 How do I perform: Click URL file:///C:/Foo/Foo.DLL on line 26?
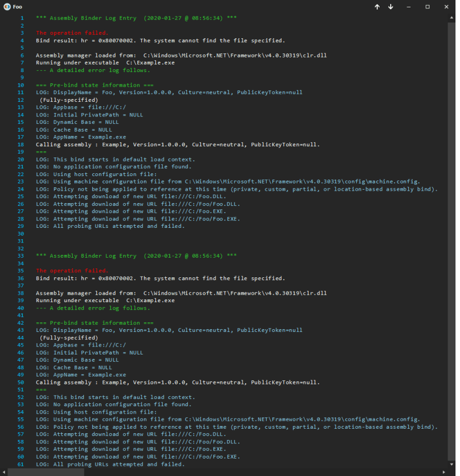coord(201,204)
